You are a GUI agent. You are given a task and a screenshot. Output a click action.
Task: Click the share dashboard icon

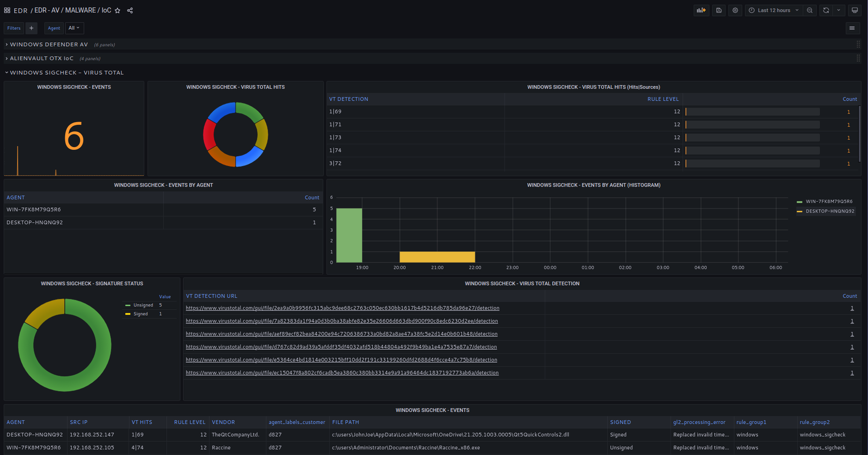point(130,10)
